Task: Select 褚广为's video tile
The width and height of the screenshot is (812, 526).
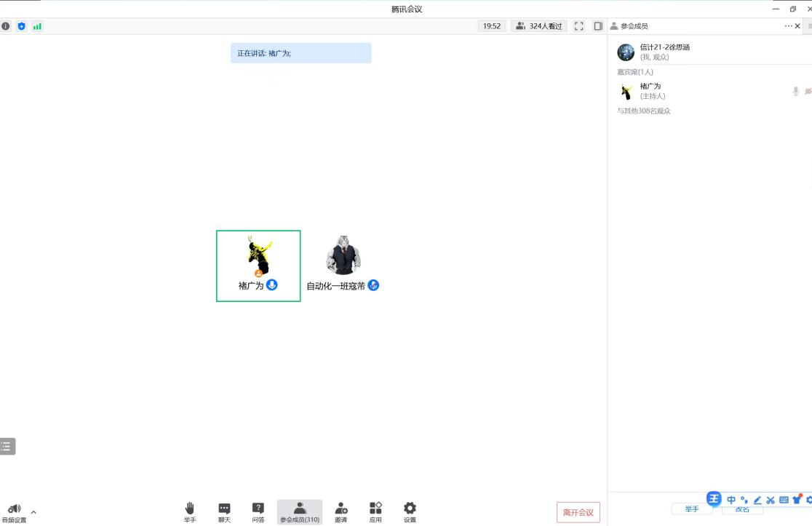Action: tap(258, 266)
